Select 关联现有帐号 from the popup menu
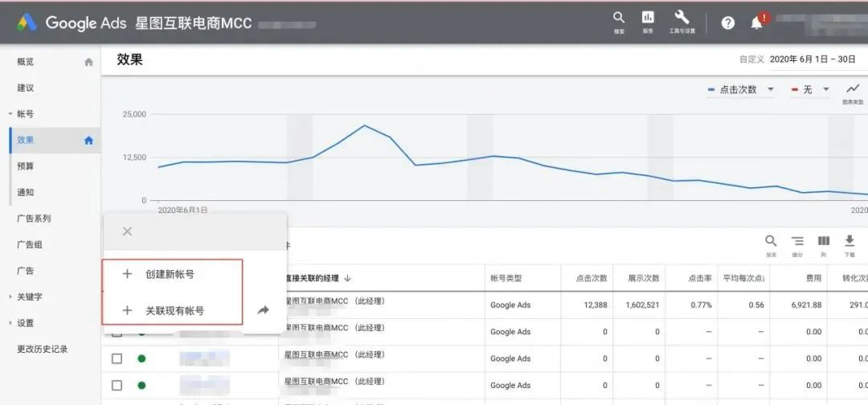The height and width of the screenshot is (405, 868). [x=174, y=310]
